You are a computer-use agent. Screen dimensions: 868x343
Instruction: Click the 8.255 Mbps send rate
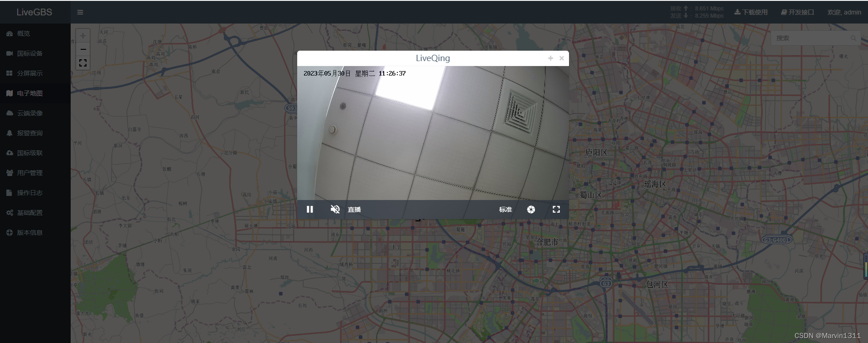(709, 16)
